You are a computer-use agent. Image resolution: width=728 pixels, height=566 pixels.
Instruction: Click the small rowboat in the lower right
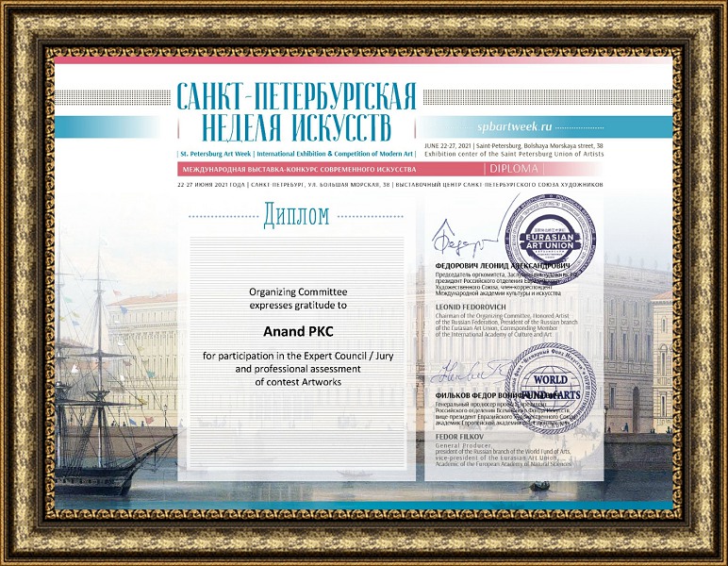pyautogui.click(x=540, y=486)
